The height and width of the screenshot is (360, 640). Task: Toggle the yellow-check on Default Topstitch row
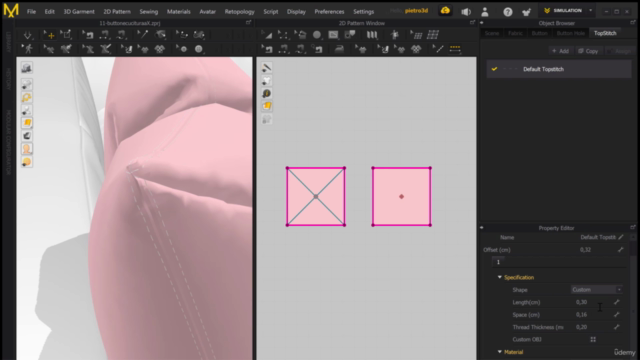(x=494, y=69)
